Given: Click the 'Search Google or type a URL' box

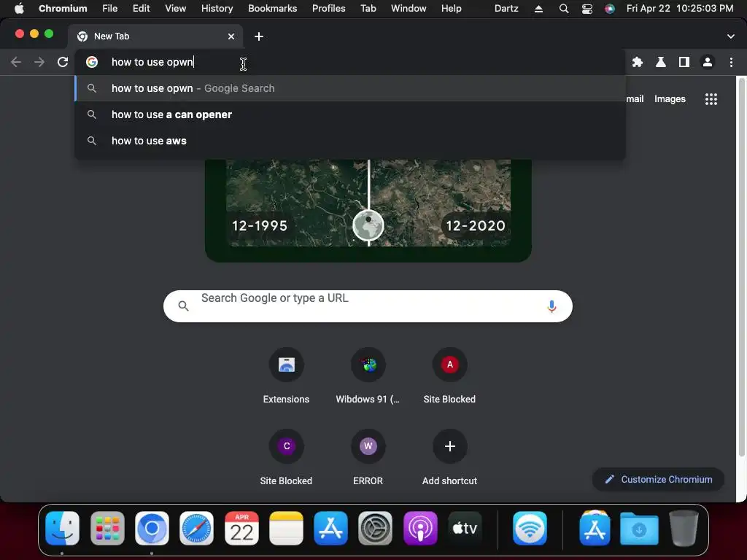Looking at the screenshot, I should pyautogui.click(x=368, y=306).
